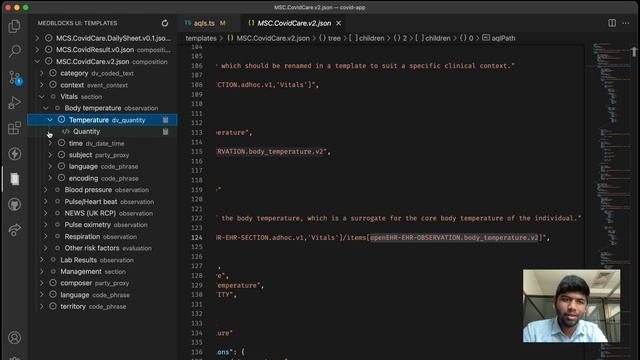Expand MCS.CovidCare.DailySheet.v0.1.json template
The width and height of the screenshot is (640, 360).
click(37, 38)
